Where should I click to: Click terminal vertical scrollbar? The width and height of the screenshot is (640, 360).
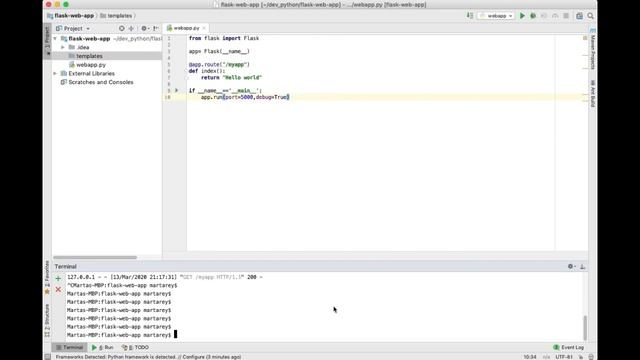tap(585, 327)
